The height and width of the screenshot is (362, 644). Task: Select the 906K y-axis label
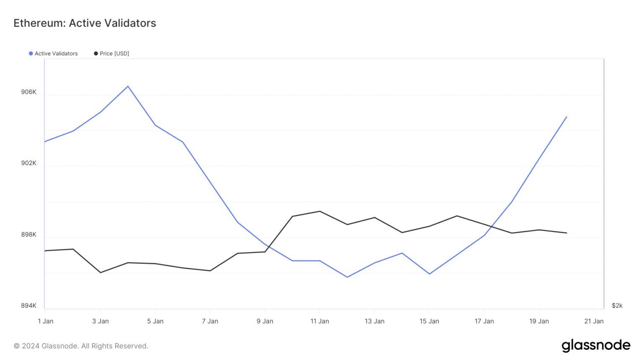point(29,92)
